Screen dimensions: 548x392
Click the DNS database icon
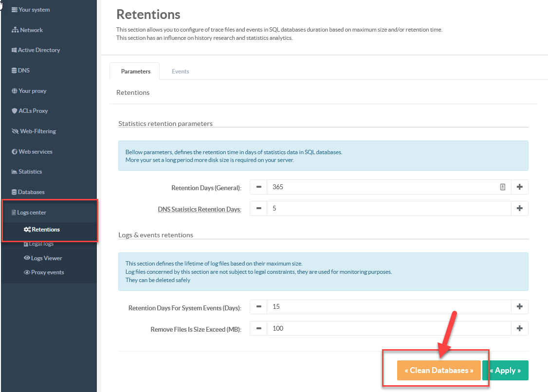pos(14,71)
